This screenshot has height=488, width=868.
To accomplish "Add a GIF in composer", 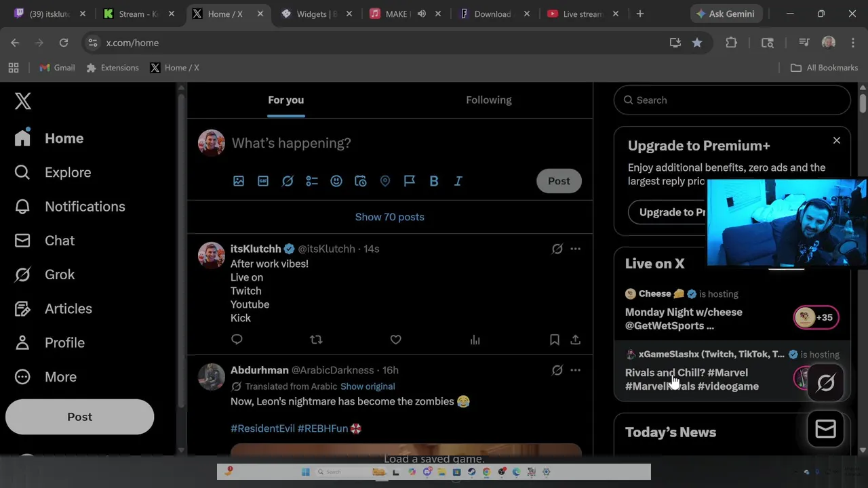I will click(x=263, y=181).
